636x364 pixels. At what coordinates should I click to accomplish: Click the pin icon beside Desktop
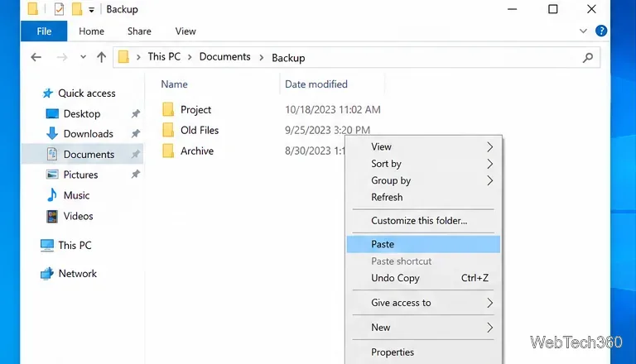click(136, 114)
